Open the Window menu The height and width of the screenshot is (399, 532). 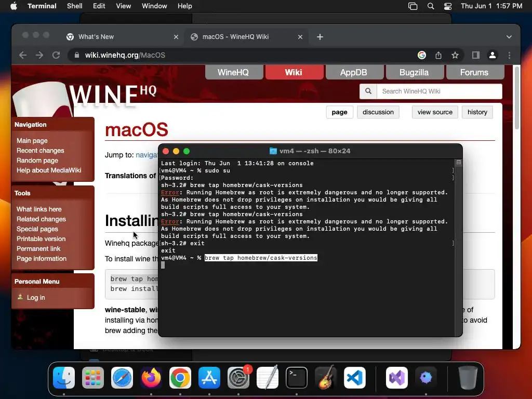(x=154, y=6)
